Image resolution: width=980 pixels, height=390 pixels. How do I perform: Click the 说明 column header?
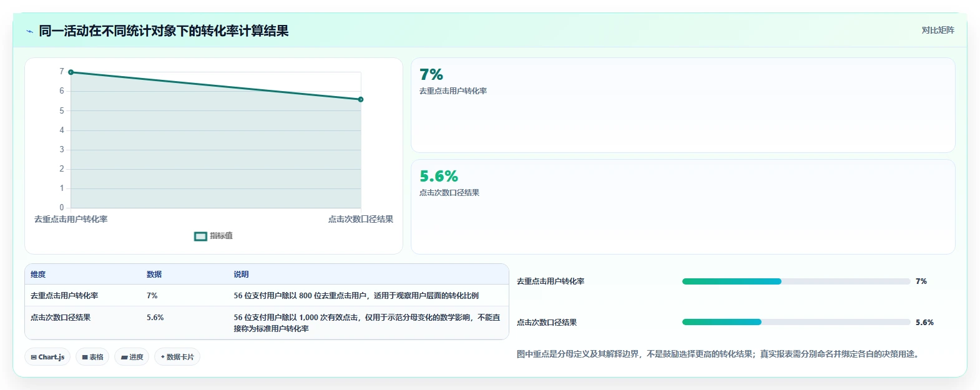point(241,275)
